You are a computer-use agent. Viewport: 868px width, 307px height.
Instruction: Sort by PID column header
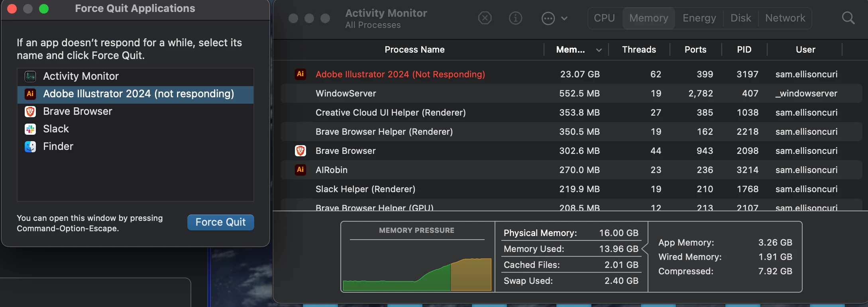pos(744,49)
